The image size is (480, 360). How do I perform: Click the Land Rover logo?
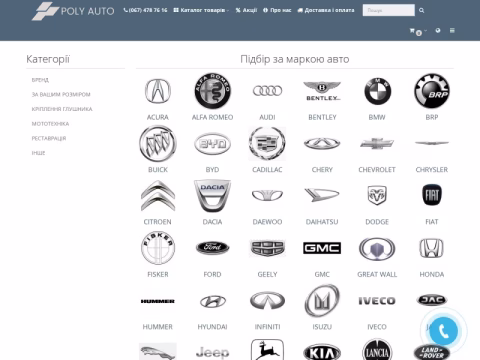(432, 352)
